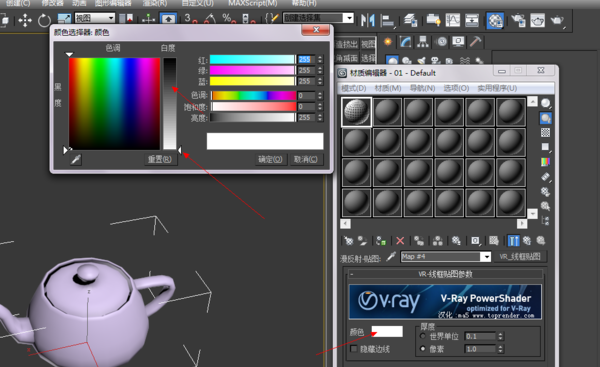Open the Modify tab in command panel
600x367 pixels.
[405, 41]
